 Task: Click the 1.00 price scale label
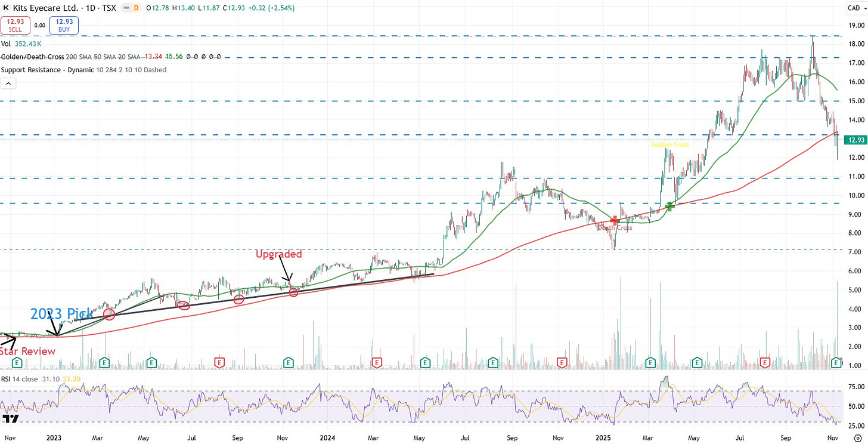click(855, 365)
